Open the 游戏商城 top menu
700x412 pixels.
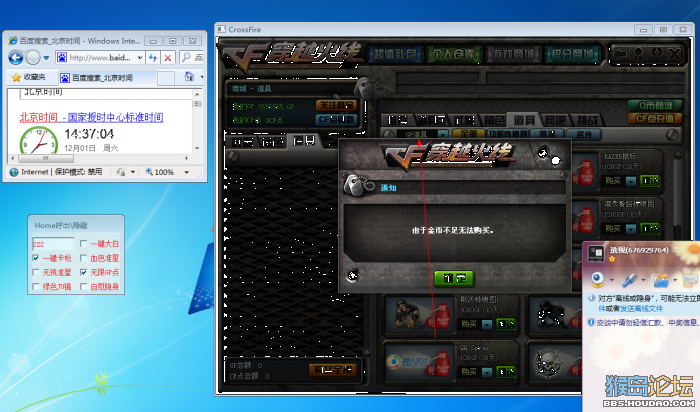[513, 55]
